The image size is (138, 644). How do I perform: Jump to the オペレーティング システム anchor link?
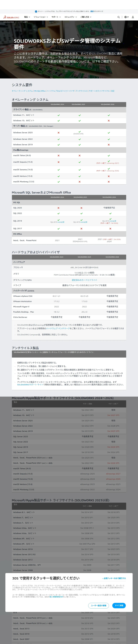[x=22, y=91]
